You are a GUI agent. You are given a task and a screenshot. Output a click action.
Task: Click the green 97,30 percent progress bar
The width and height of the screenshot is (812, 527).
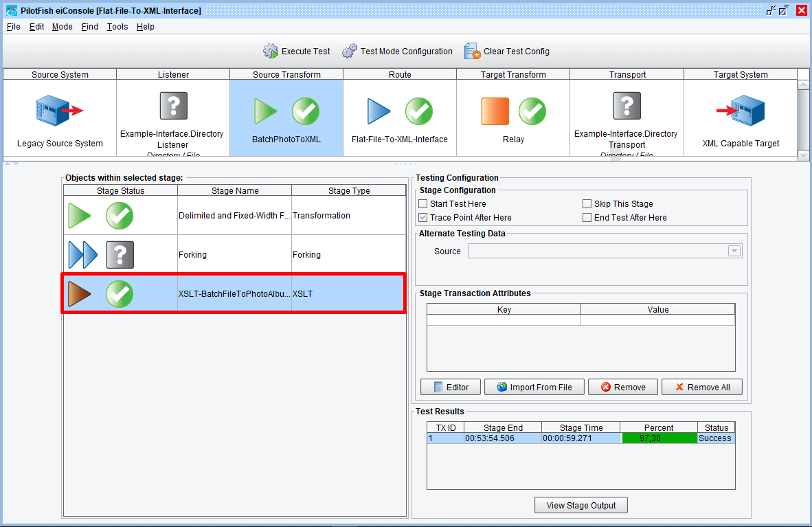(659, 438)
